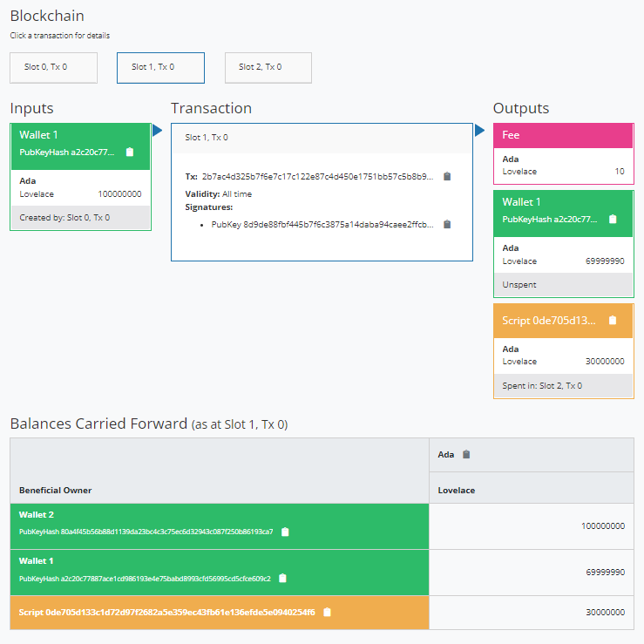
Task: Click the blue arrow before Outputs
Action: click(480, 131)
